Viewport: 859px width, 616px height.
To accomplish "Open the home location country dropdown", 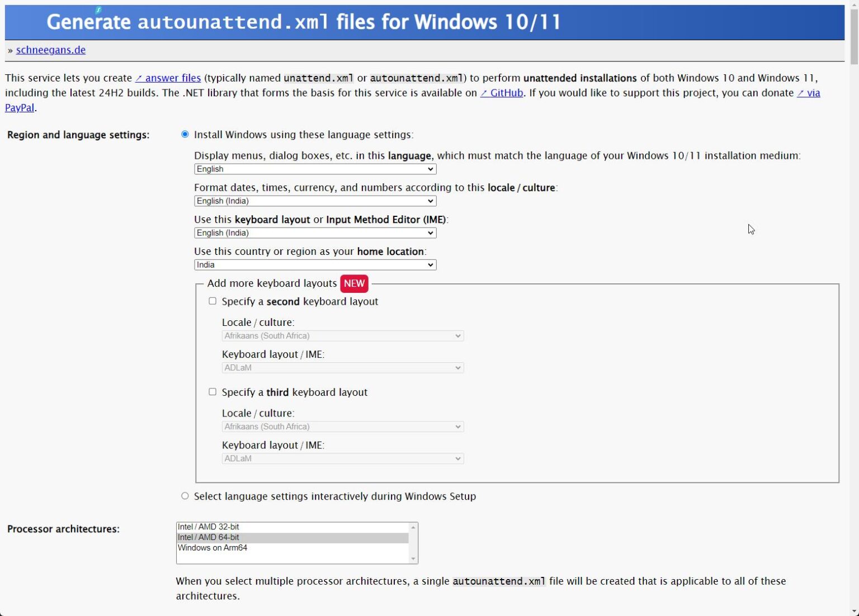I will click(x=314, y=264).
